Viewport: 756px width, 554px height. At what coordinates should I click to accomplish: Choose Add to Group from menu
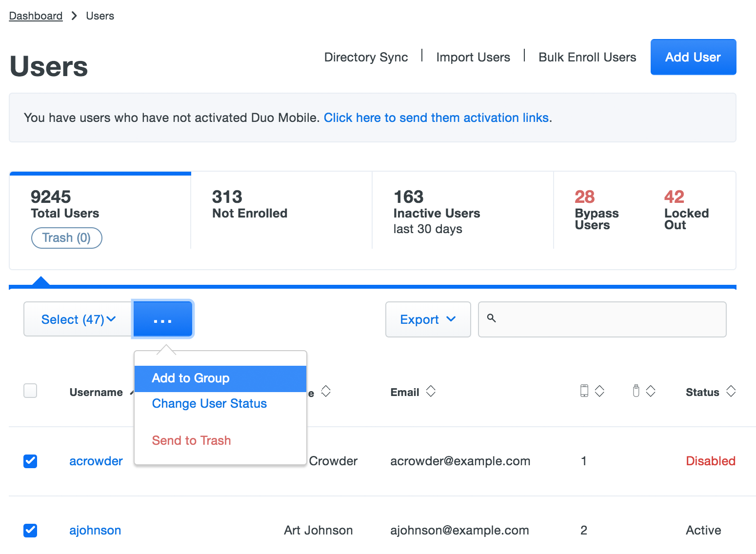pyautogui.click(x=220, y=378)
